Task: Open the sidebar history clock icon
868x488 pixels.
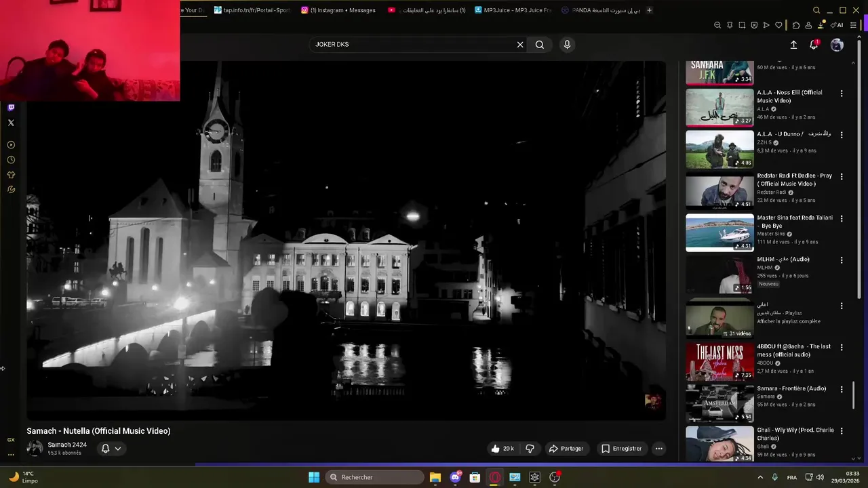Action: click(11, 160)
